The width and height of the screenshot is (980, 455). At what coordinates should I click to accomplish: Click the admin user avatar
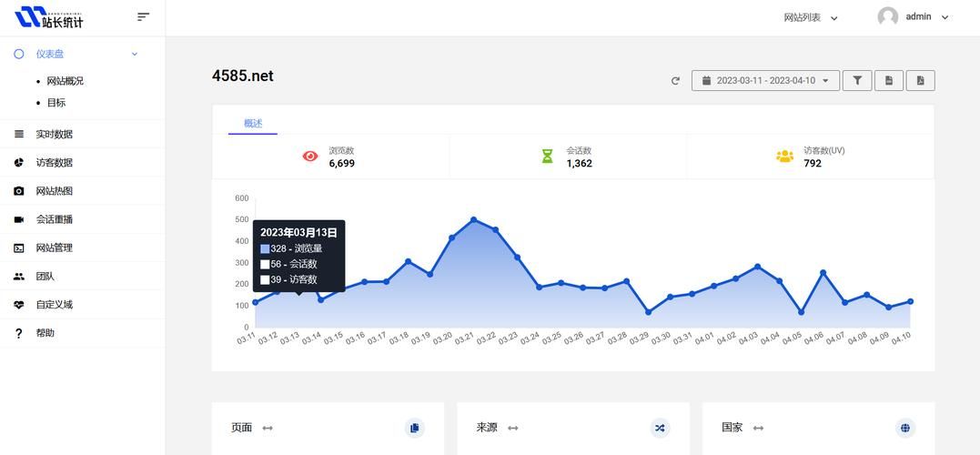tap(887, 17)
